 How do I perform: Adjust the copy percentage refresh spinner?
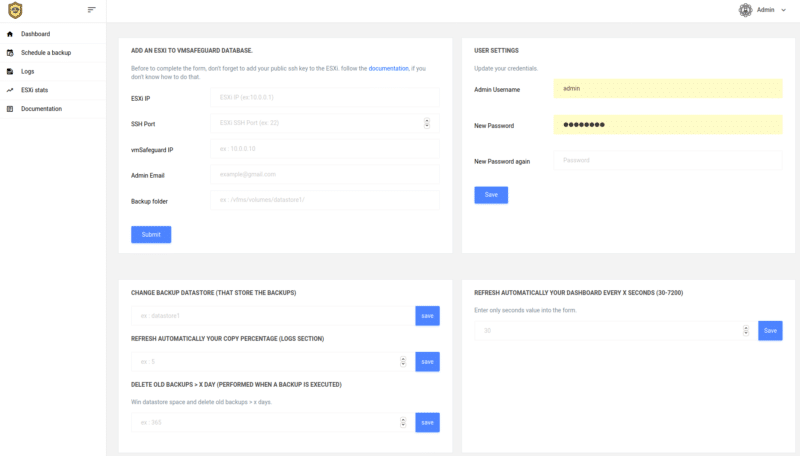pos(403,361)
